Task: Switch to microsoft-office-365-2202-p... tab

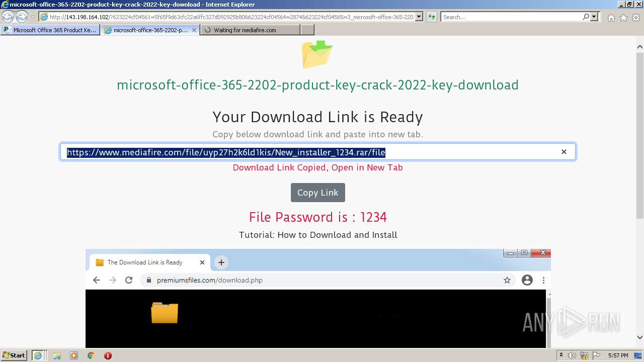Action: 150,30
